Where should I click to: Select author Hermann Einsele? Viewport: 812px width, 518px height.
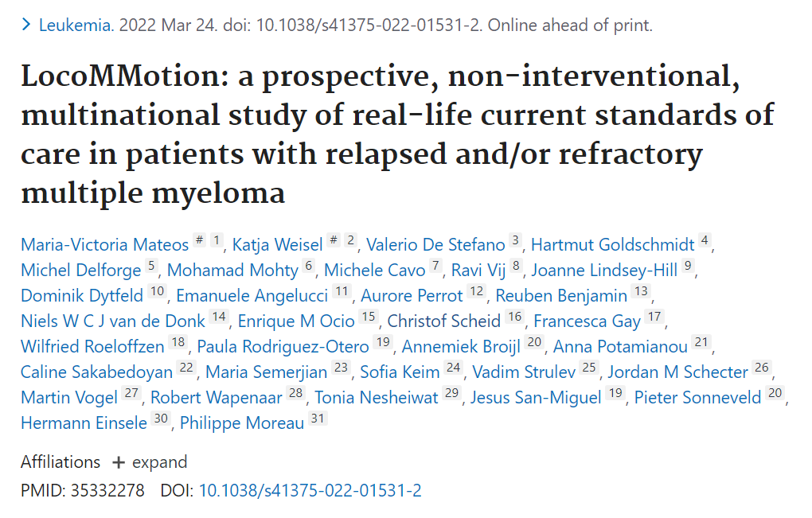[x=84, y=423]
